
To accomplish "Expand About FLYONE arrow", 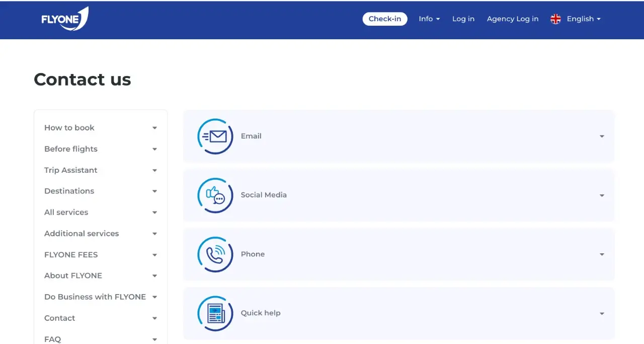I will [x=154, y=276].
